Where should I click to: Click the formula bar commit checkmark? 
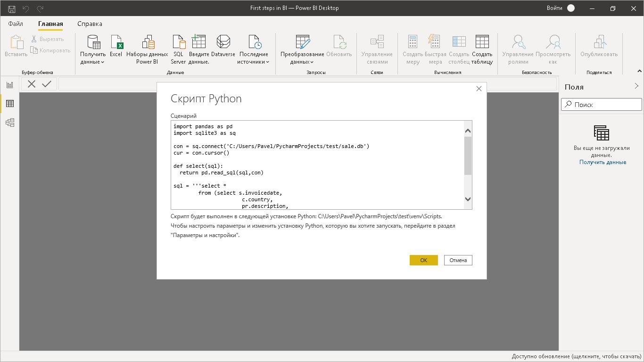coord(47,84)
